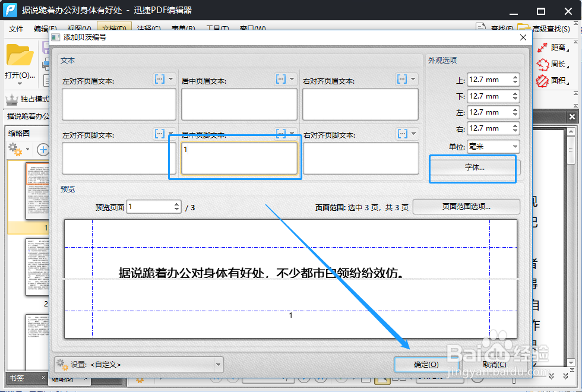Switch to the 书签 bookmarks tab
Image resolution: width=582 pixels, height=392 pixels.
(18, 378)
